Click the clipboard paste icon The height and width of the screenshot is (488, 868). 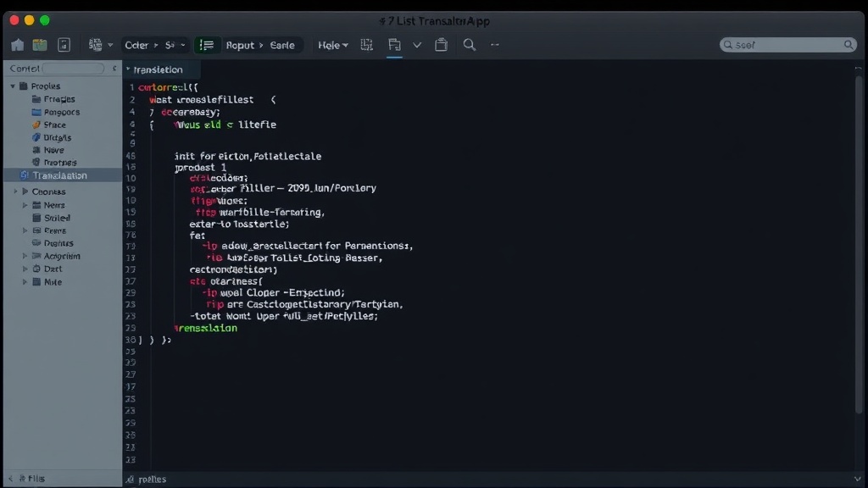pyautogui.click(x=441, y=45)
